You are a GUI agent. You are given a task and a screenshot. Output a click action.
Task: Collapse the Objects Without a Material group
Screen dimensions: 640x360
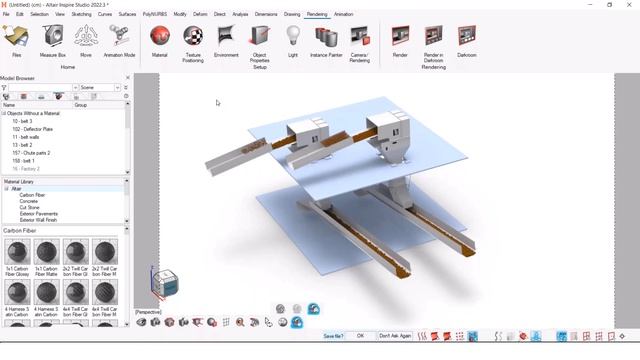4,113
